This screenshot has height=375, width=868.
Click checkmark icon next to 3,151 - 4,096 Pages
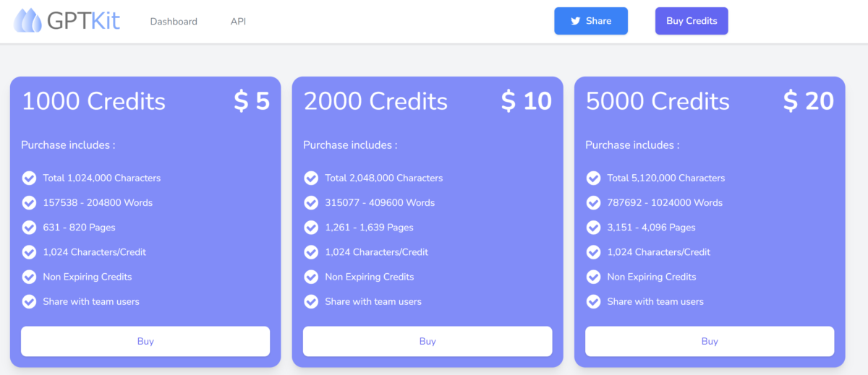point(593,228)
